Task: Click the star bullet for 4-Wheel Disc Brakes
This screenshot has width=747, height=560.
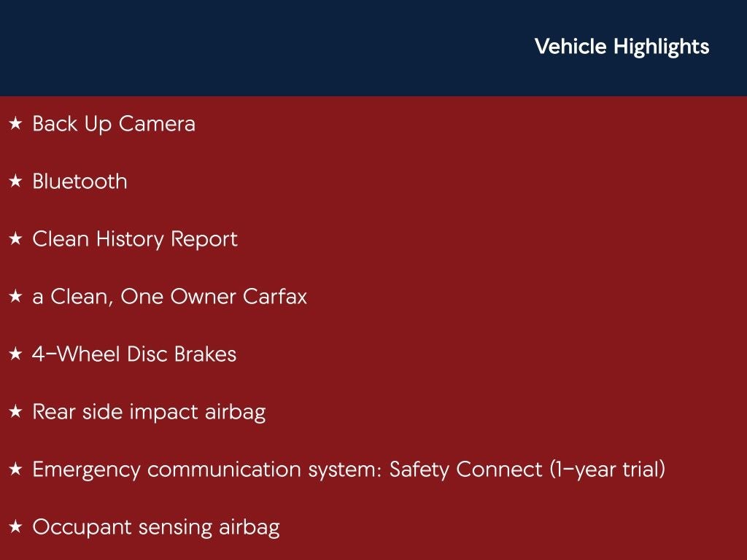Action: (x=15, y=354)
